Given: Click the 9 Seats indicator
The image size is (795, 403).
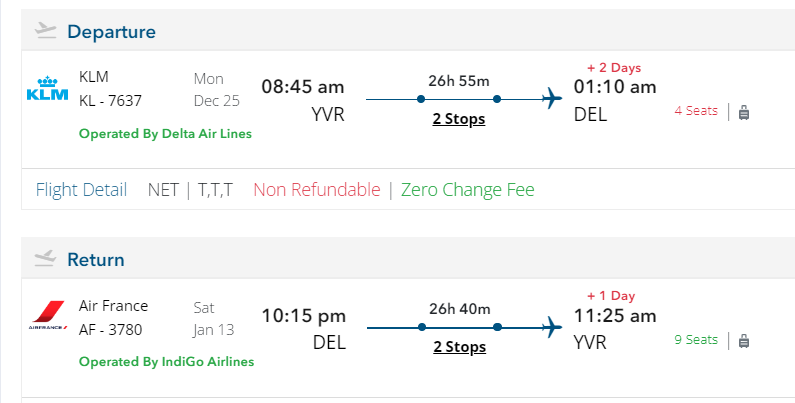Looking at the screenshot, I should pyautogui.click(x=696, y=340).
